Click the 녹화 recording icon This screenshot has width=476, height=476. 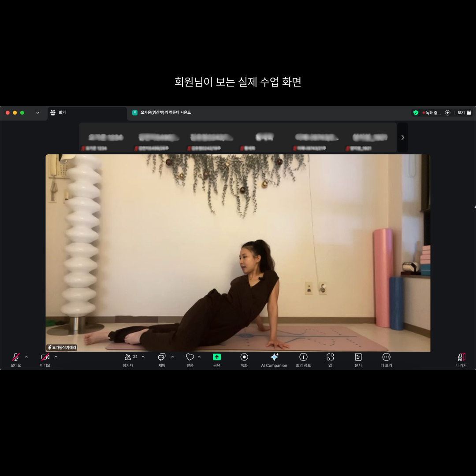(244, 357)
